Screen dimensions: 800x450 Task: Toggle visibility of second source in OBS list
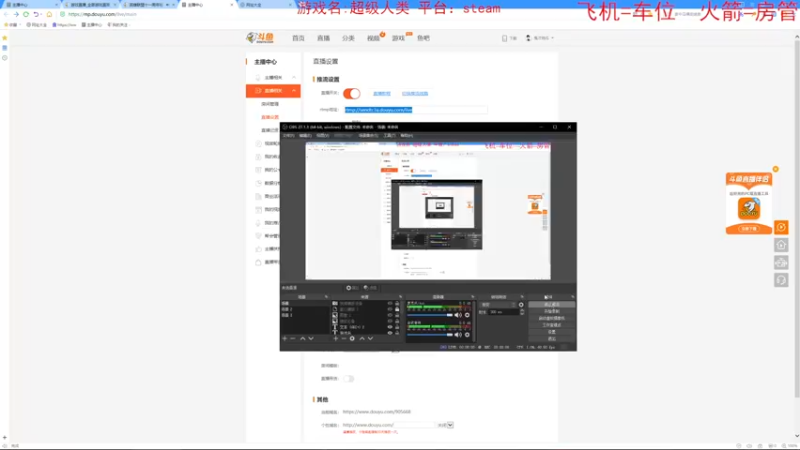(390, 309)
